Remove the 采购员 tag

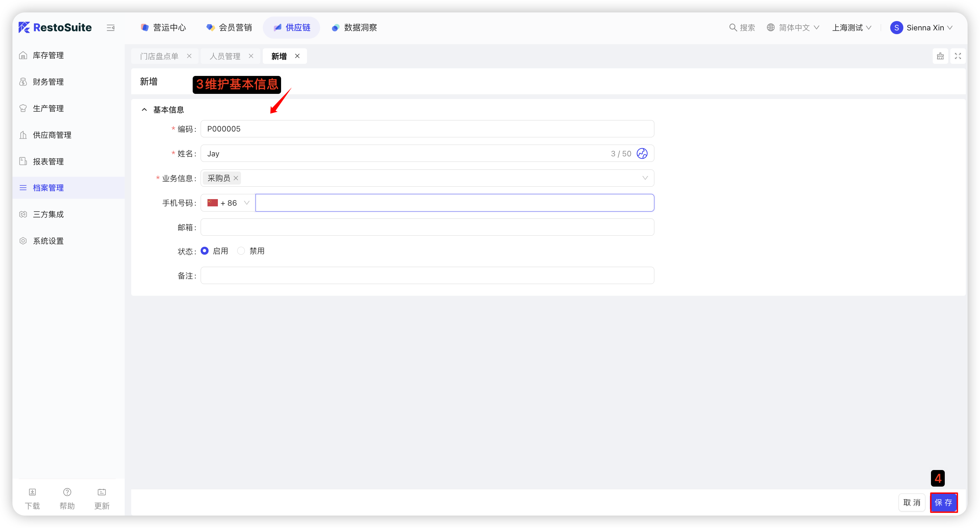click(x=236, y=178)
